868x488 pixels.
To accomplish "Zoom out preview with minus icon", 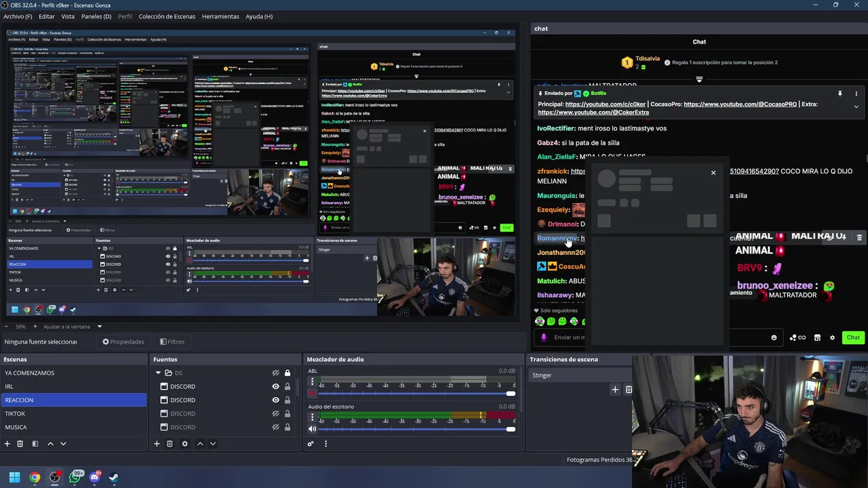I will click(7, 327).
